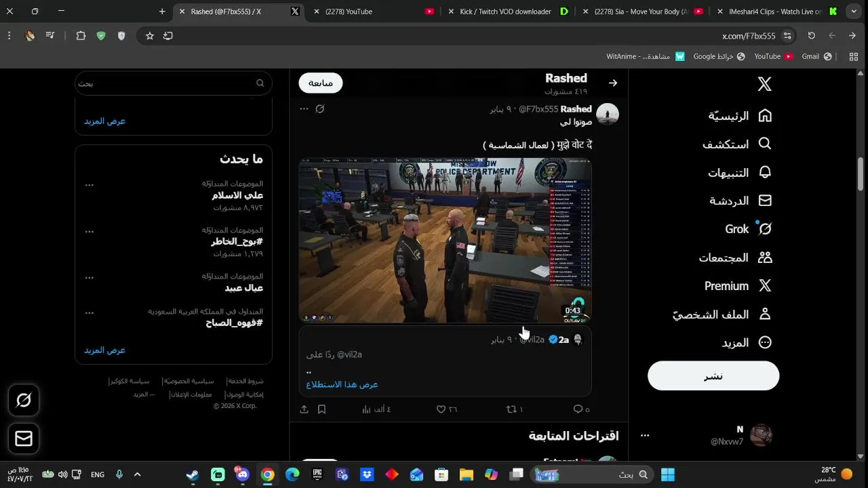Expand المزيد more menu in sidebar
This screenshot has height=488, width=868.
coord(747,343)
